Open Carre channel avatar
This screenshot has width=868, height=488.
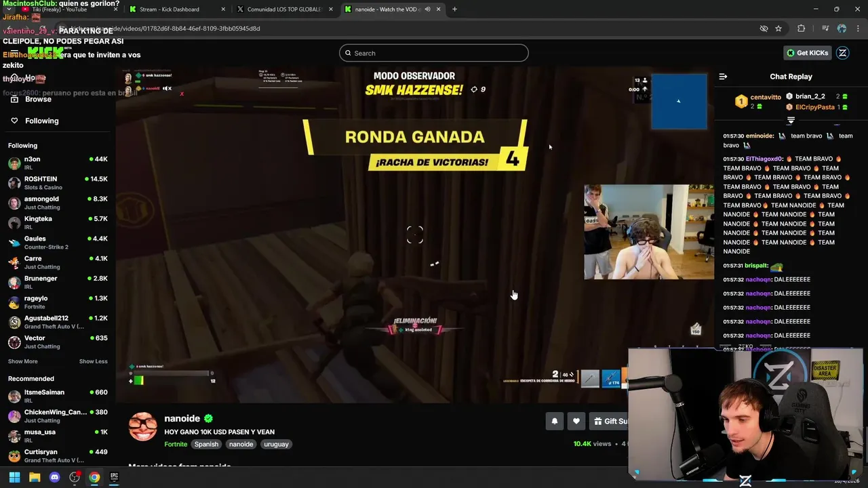(14, 262)
